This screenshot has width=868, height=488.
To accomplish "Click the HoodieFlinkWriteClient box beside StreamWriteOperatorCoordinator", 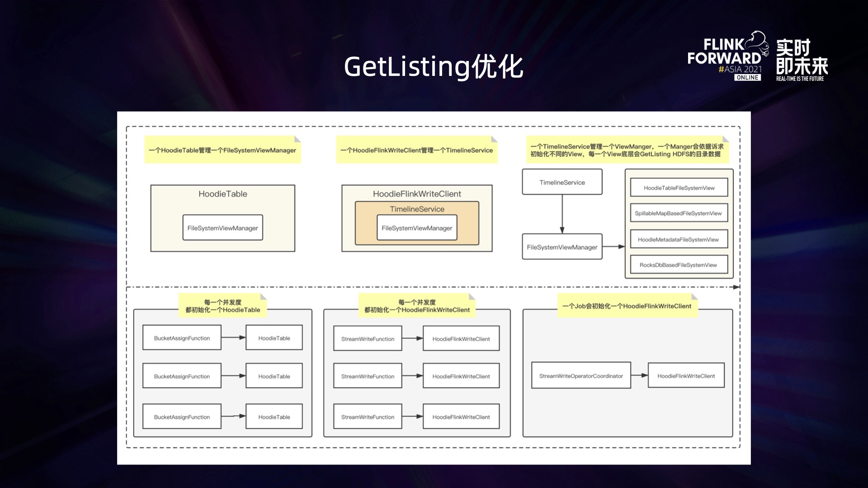I will coord(686,376).
